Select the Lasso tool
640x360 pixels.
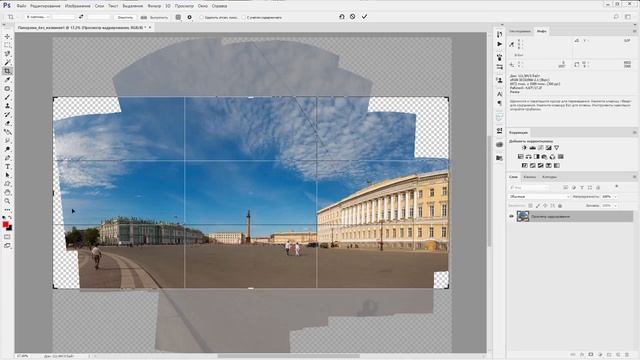7,54
